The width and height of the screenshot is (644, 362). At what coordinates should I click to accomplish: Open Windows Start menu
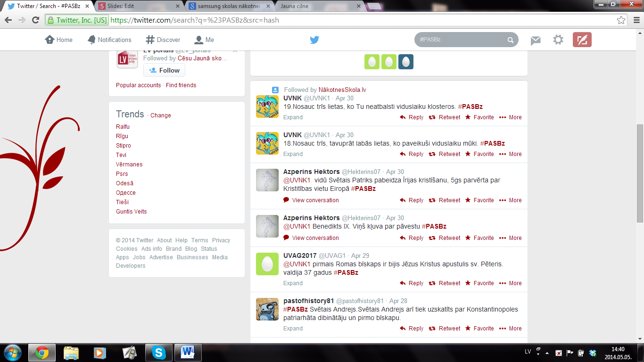pyautogui.click(x=12, y=353)
